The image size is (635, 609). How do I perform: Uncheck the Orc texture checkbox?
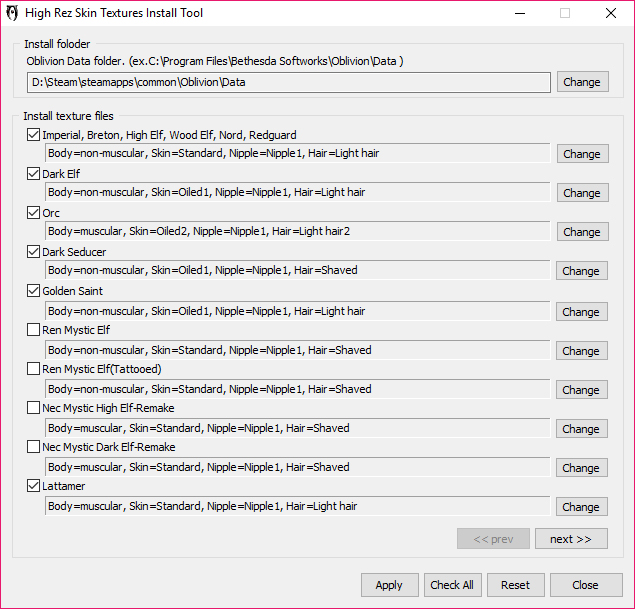coord(34,213)
